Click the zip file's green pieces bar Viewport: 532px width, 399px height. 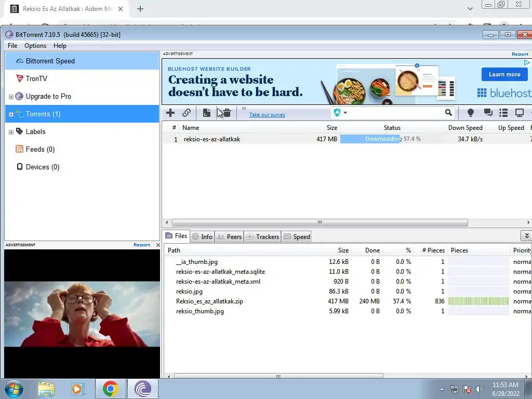(478, 301)
